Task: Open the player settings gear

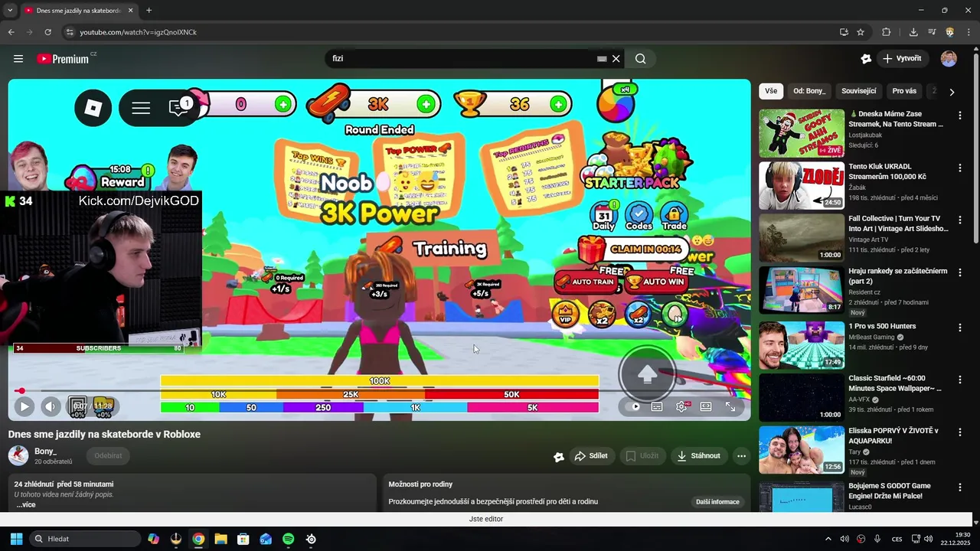Action: coord(681,407)
